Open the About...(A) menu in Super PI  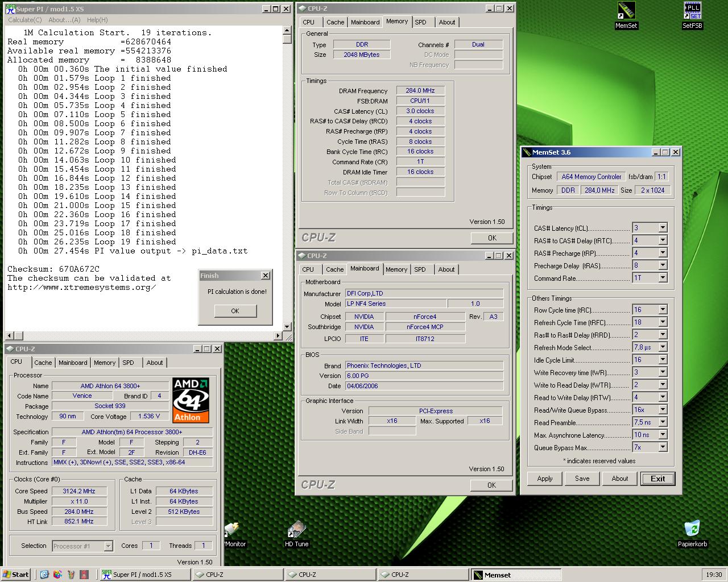coord(64,20)
